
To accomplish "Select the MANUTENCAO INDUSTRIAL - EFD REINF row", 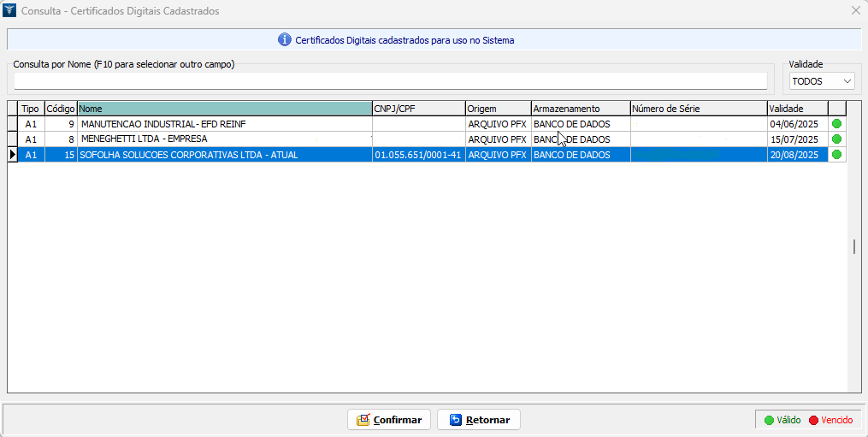I will (224, 124).
